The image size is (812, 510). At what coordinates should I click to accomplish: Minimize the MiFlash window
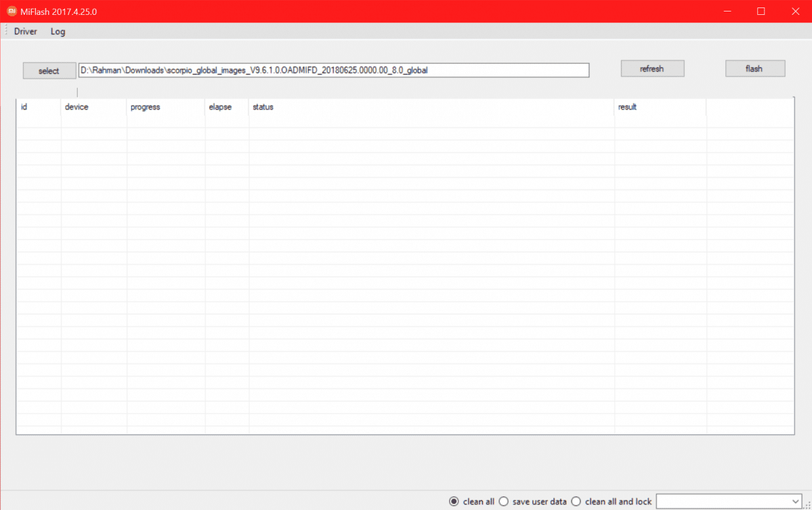pos(727,11)
